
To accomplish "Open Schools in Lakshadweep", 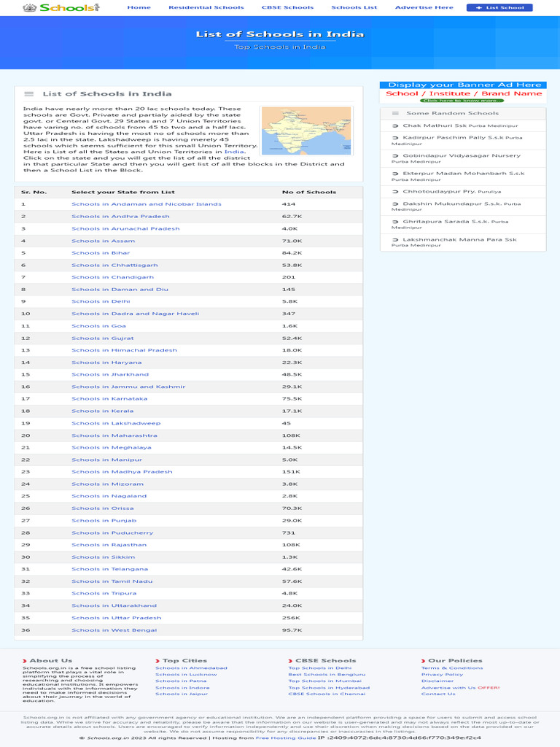I will [116, 424].
